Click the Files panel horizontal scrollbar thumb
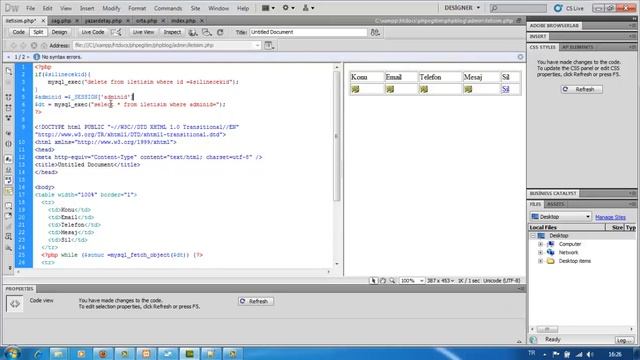 547,329
